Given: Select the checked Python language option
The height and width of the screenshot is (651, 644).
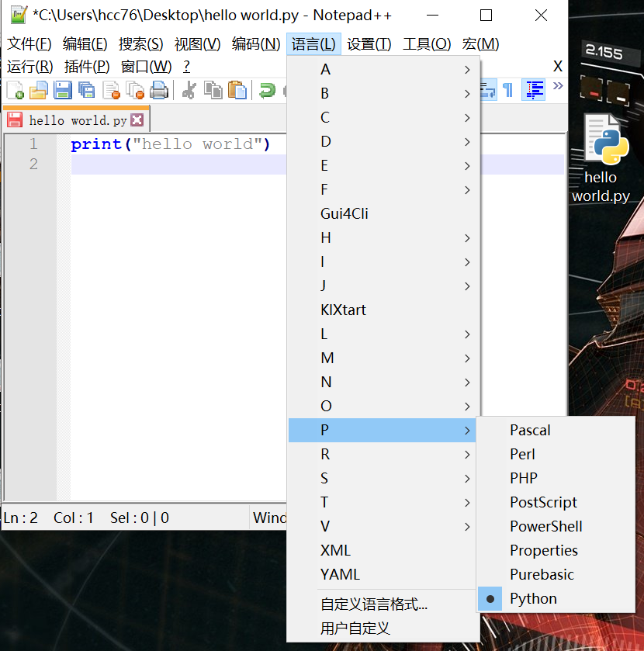Looking at the screenshot, I should 556,599.
